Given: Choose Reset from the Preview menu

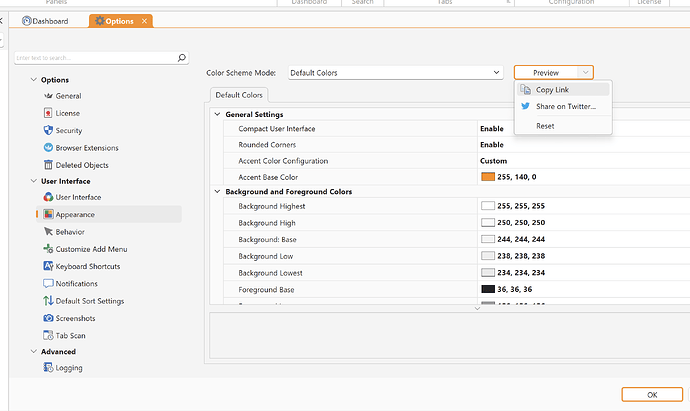Looking at the screenshot, I should (563, 126).
